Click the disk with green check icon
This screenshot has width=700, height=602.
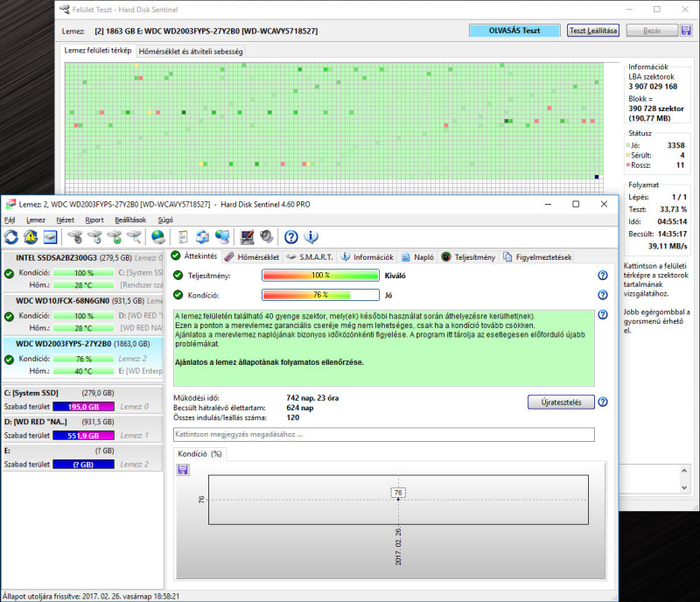pos(115,237)
